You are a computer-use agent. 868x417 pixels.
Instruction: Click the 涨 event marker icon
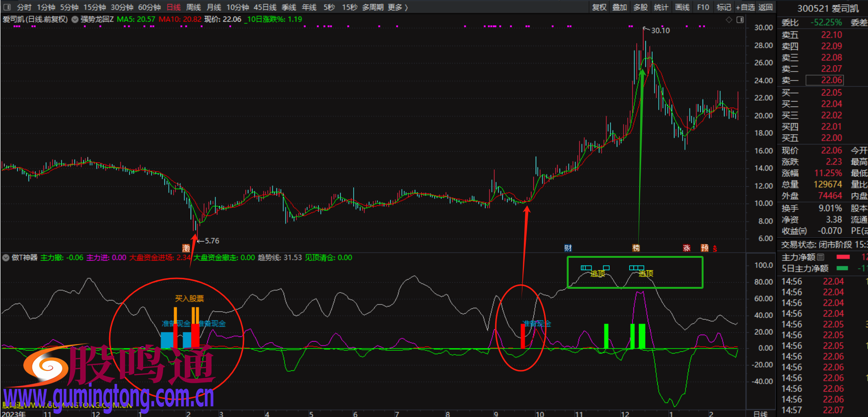[686, 248]
